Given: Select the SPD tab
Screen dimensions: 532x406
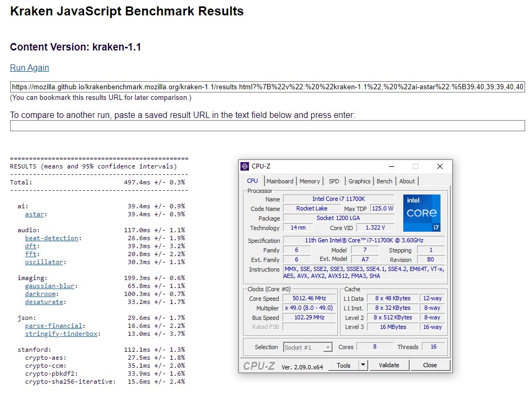Looking at the screenshot, I should (x=334, y=181).
